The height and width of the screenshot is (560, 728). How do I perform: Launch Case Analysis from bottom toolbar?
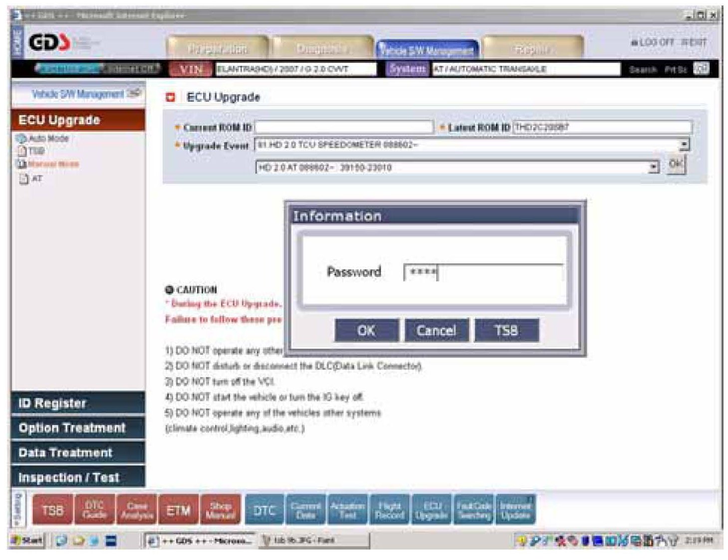tap(136, 510)
